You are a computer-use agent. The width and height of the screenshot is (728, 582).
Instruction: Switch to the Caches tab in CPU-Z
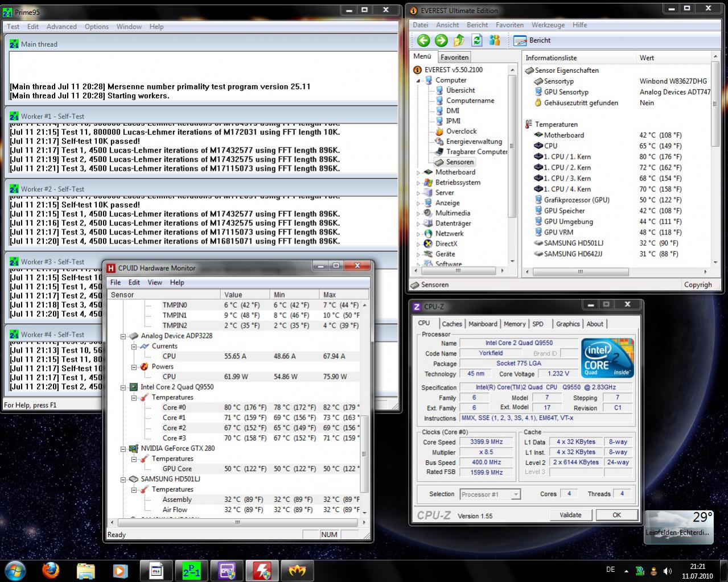tap(452, 324)
